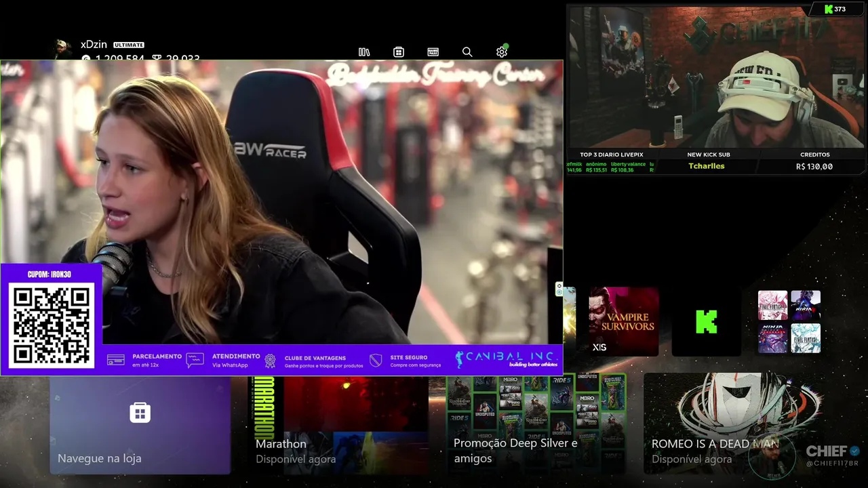868x488 pixels.
Task: Open the settings gear icon
Action: (502, 52)
